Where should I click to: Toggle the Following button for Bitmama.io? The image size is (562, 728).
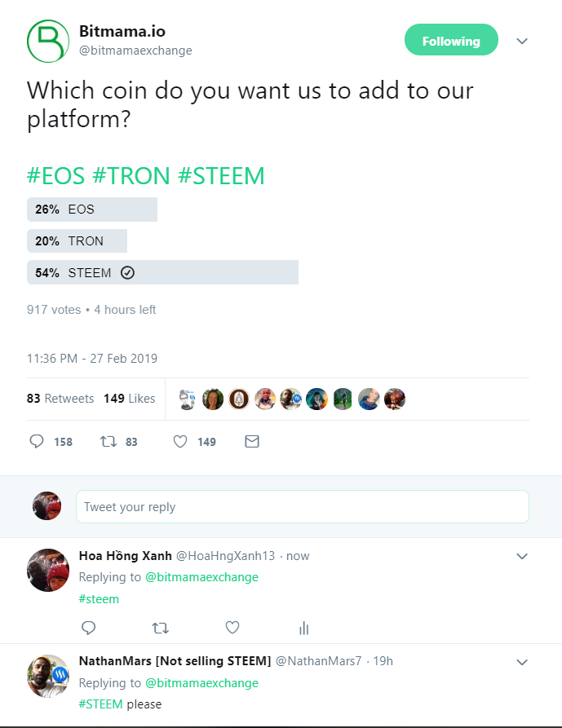(451, 40)
